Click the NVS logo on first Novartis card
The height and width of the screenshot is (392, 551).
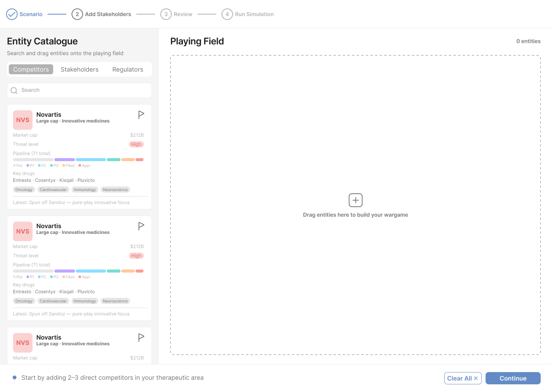(x=23, y=120)
